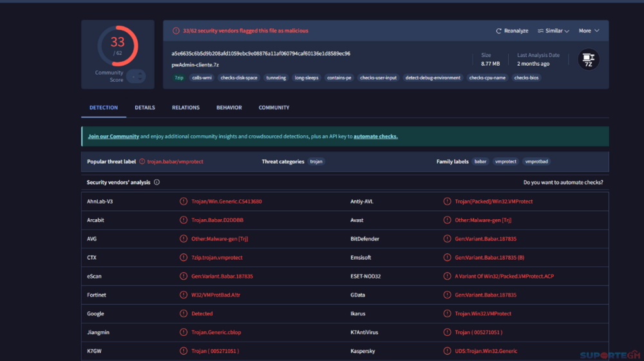Screen dimensions: 644x361
Task: Click Do you want to automate checks
Action: [x=563, y=182]
